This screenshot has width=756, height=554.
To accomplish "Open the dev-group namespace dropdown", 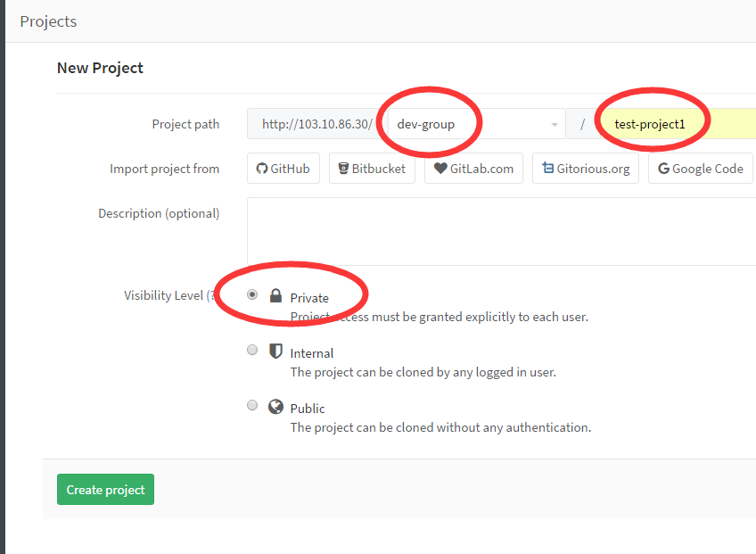I will (477, 124).
